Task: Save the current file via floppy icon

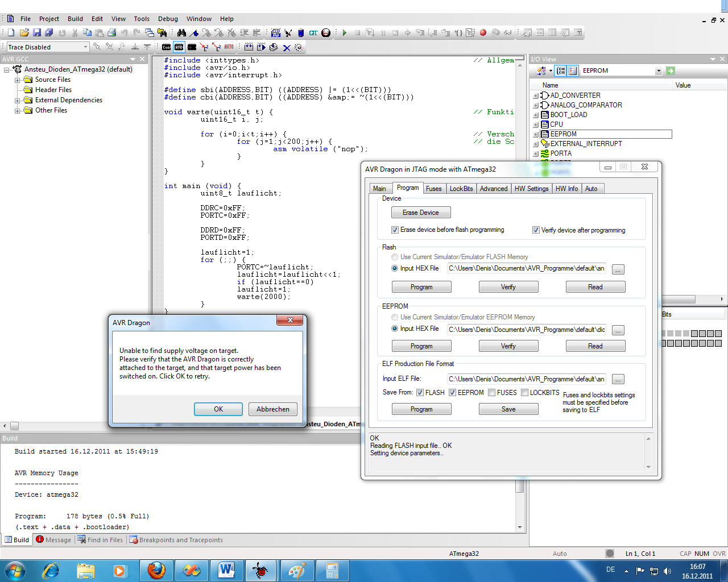Action: pyautogui.click(x=37, y=32)
